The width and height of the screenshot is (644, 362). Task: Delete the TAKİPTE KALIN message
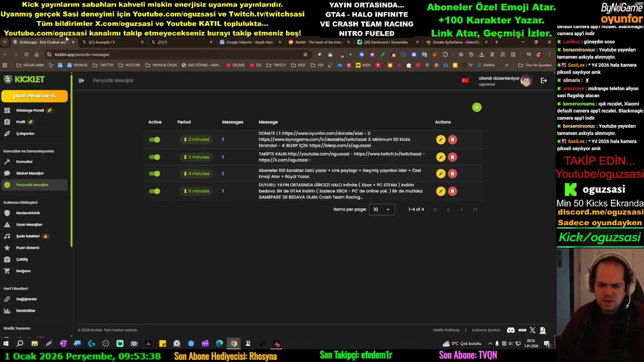click(x=452, y=157)
